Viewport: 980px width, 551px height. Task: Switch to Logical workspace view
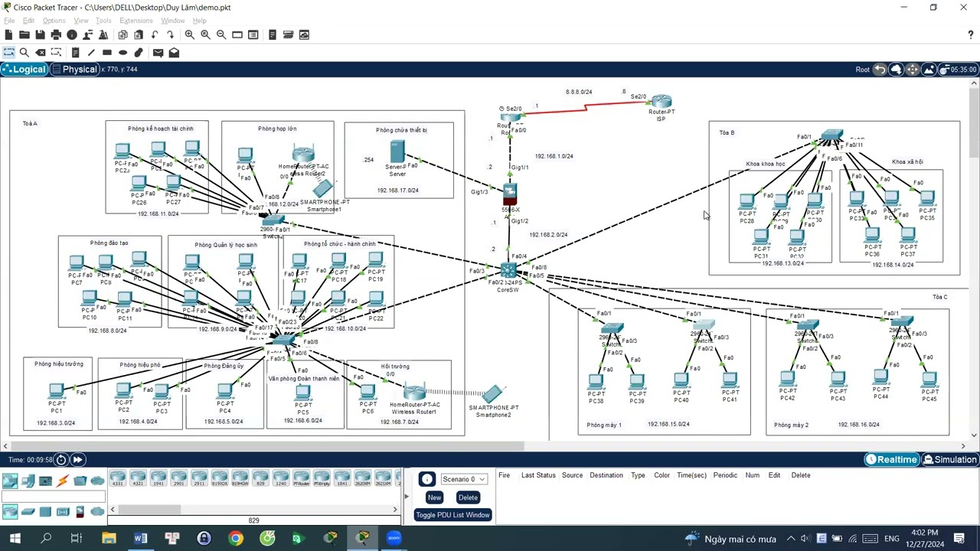pyautogui.click(x=24, y=69)
